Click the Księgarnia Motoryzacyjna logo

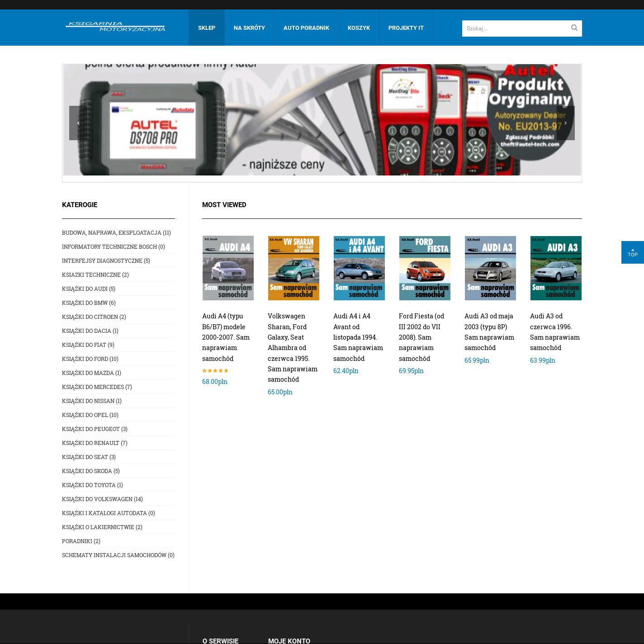[115, 27]
